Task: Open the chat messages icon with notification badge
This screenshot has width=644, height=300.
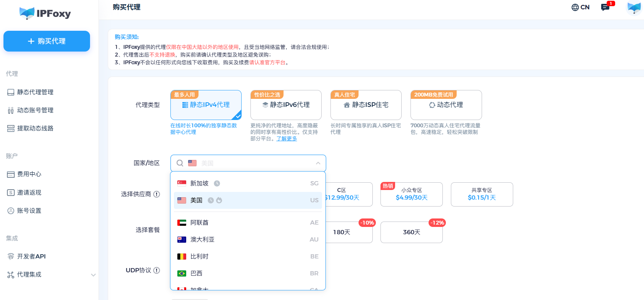Action: 605,7
